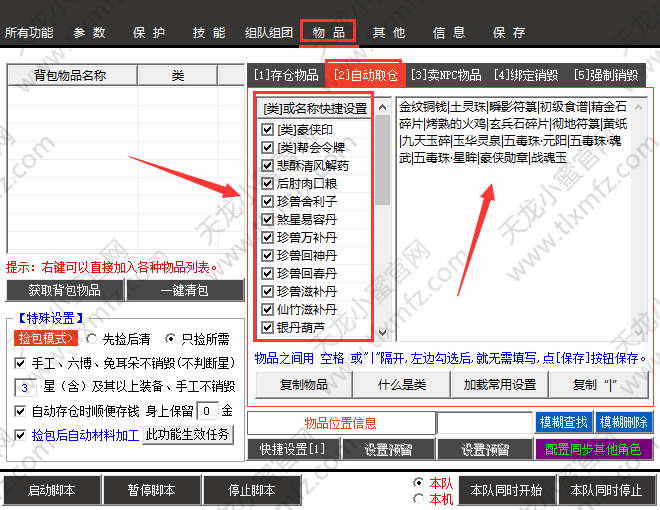This screenshot has width=660, height=510.
Task: Click the item text area scroll down arrow
Action: point(639,332)
